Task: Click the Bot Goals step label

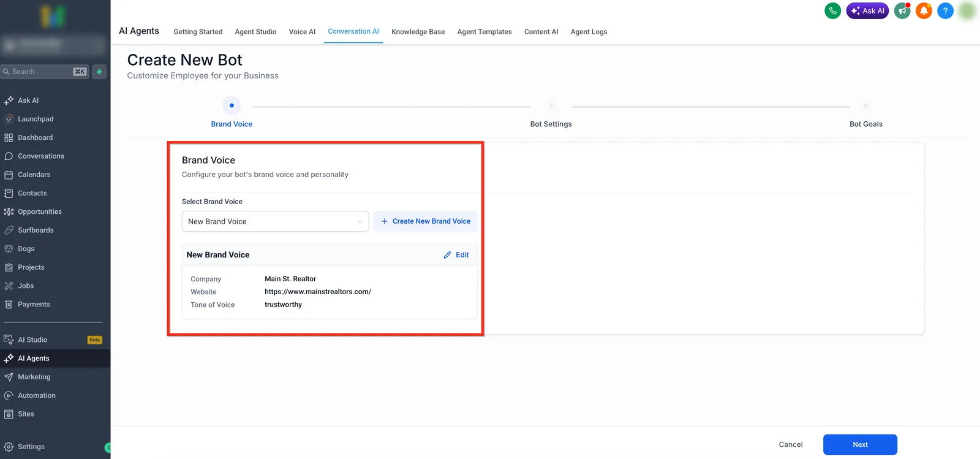Action: (865, 124)
